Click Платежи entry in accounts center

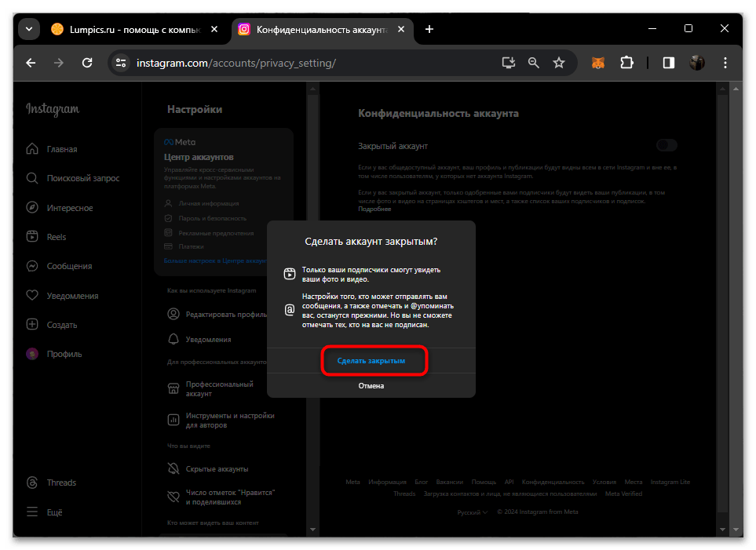click(x=184, y=246)
